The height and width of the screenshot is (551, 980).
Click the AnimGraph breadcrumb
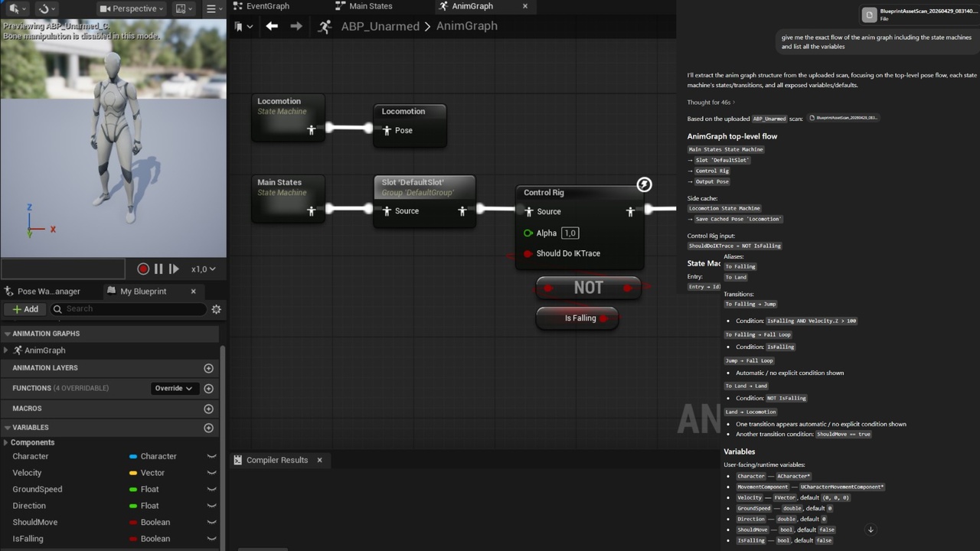coord(467,26)
